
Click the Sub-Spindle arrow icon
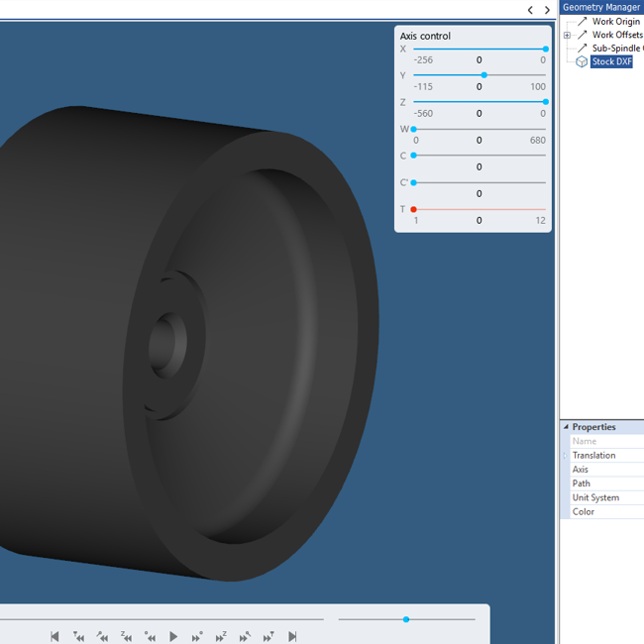582,48
